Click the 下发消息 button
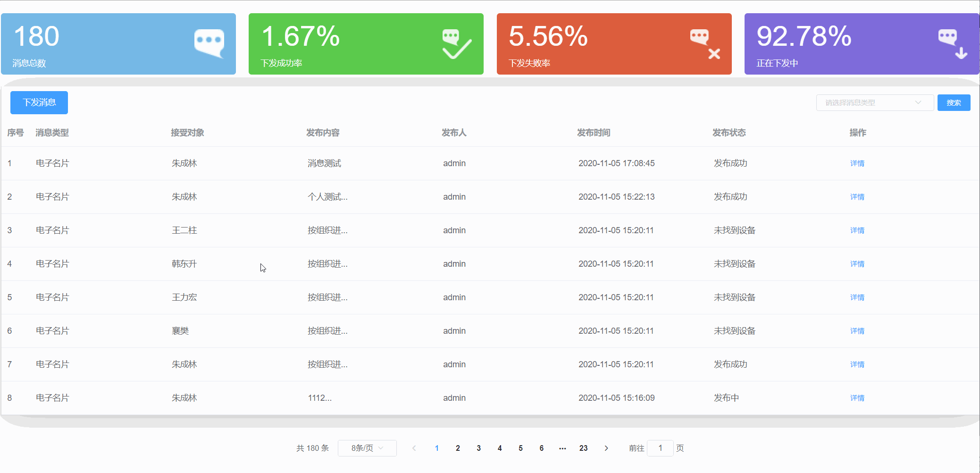 tap(39, 102)
